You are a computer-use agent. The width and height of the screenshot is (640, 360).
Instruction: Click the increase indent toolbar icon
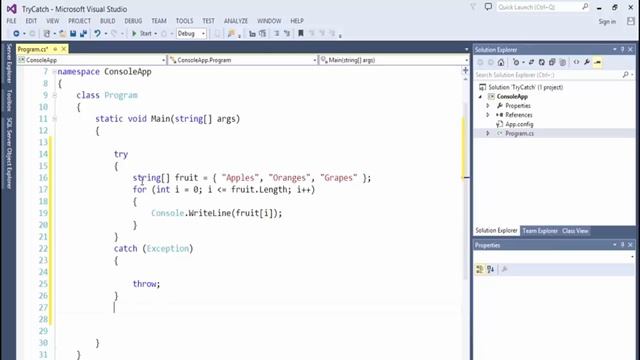tap(262, 33)
